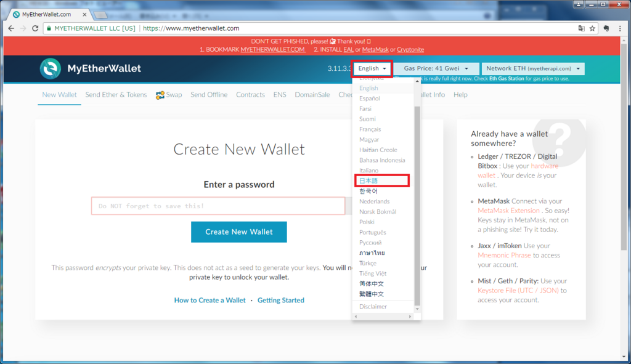Select Magyar language option
The width and height of the screenshot is (631, 364).
[x=369, y=140]
